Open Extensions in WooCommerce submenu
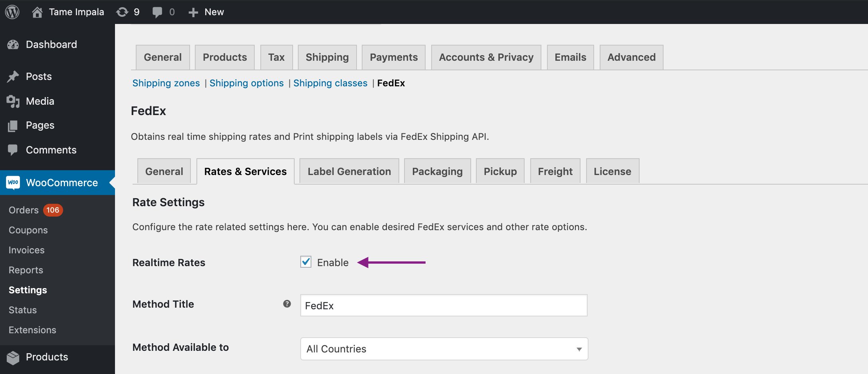The width and height of the screenshot is (868, 374). point(32,330)
